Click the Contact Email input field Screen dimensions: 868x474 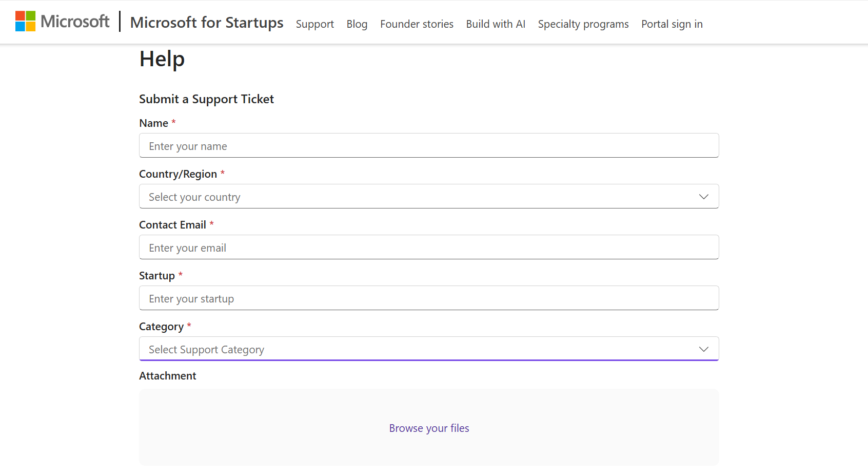[429, 247]
